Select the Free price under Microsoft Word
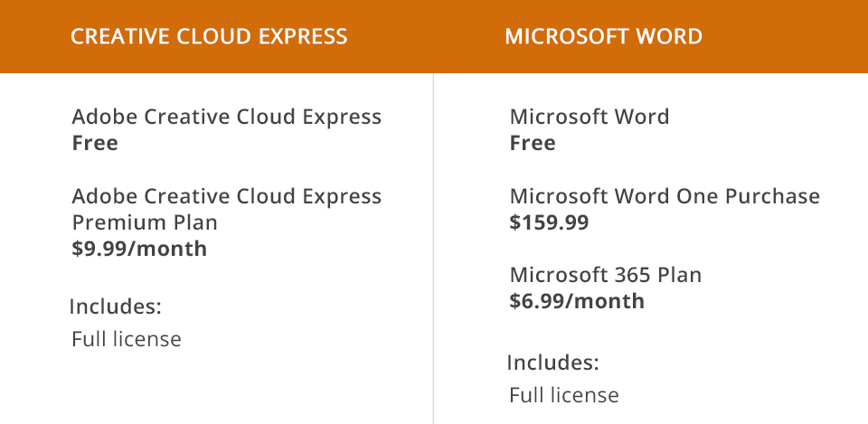 [533, 143]
